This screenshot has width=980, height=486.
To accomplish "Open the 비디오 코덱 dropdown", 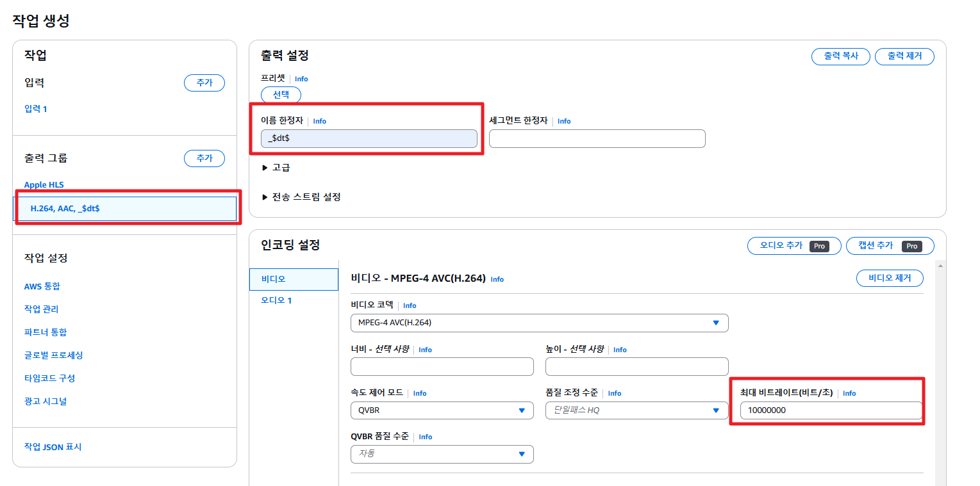I will coord(539,323).
